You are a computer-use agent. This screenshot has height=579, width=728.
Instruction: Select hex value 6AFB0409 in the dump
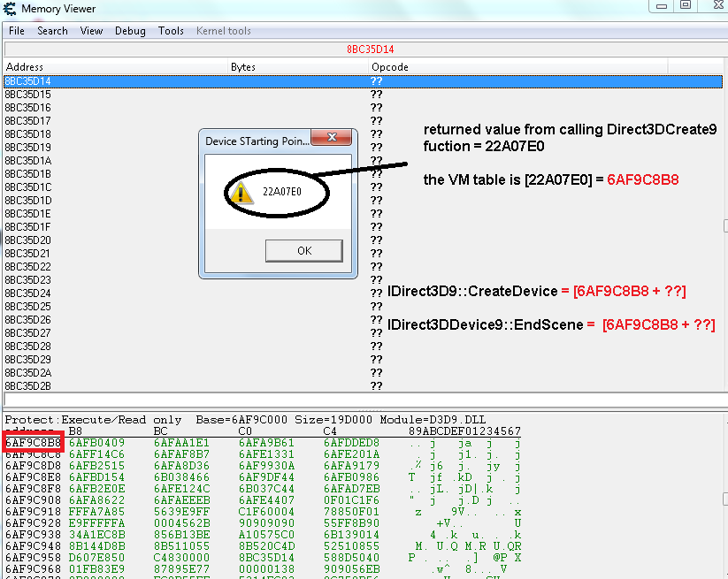pyautogui.click(x=96, y=443)
